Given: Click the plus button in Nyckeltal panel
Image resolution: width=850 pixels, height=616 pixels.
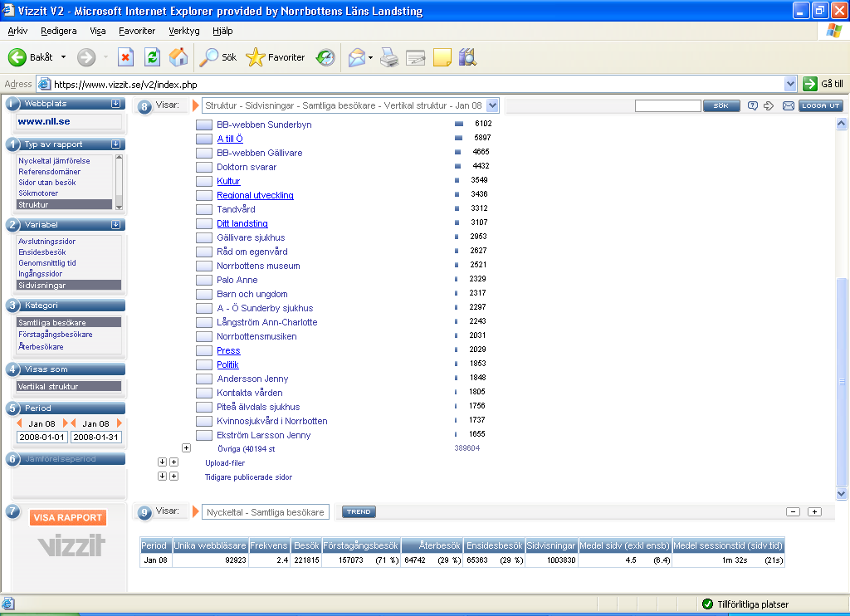Looking at the screenshot, I should pyautogui.click(x=815, y=511).
